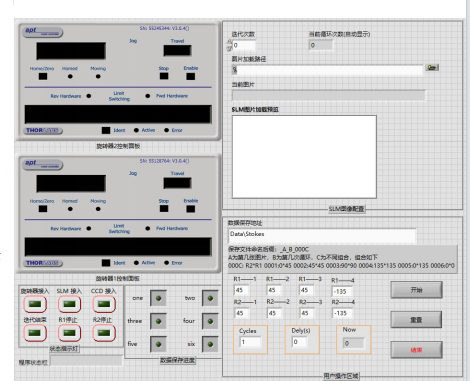
Task: Click Ident button on lower rotator panel
Action: 106,263
